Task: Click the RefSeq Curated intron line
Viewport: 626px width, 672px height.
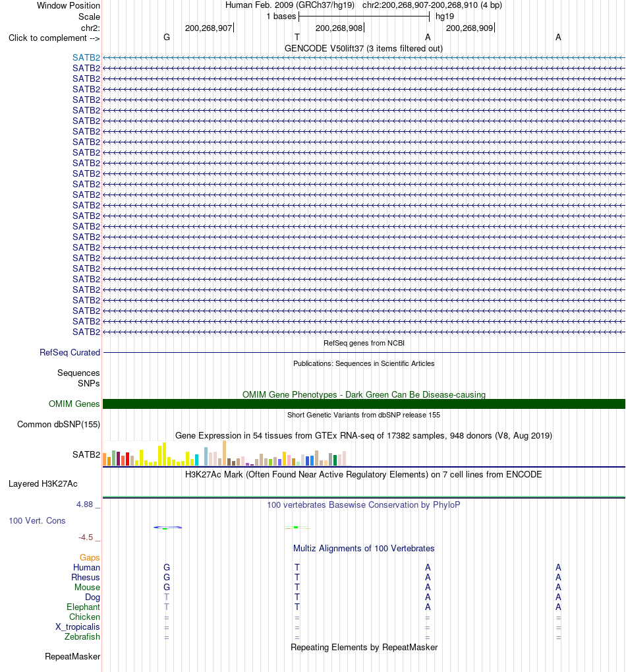Action: [364, 352]
